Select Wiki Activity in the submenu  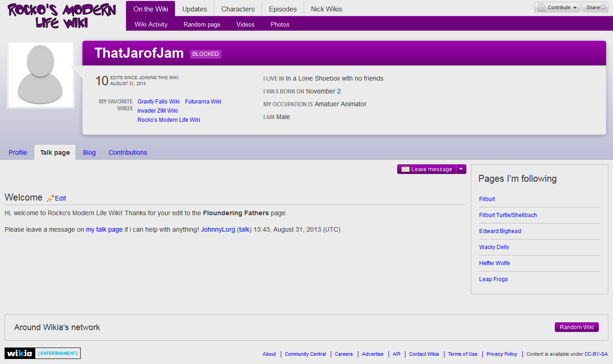(x=151, y=24)
